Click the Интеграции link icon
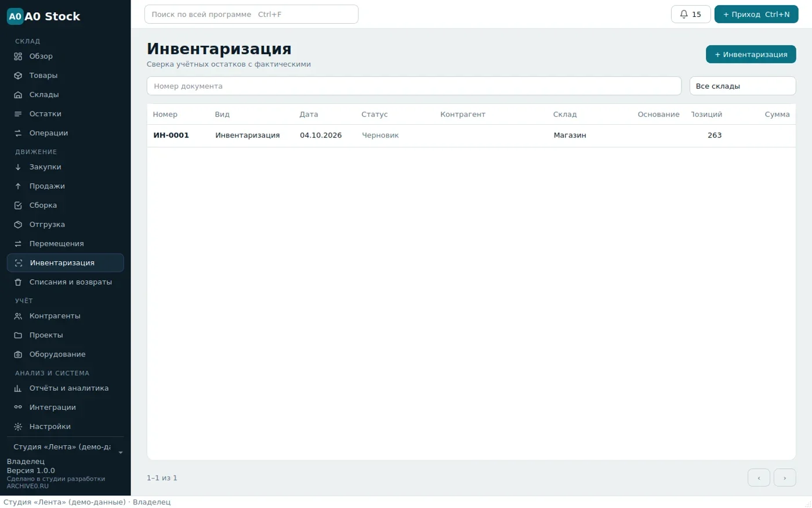The height and width of the screenshot is (508, 812). pos(18,407)
